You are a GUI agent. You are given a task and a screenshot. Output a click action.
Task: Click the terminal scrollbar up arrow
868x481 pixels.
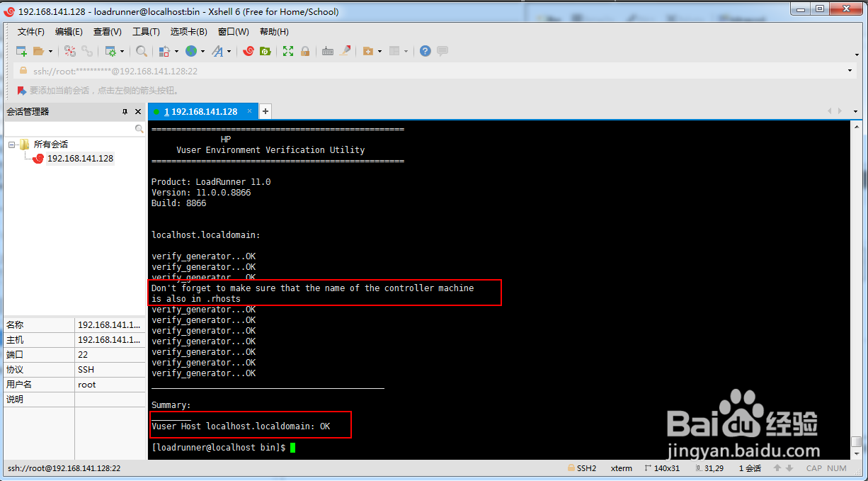pos(857,126)
